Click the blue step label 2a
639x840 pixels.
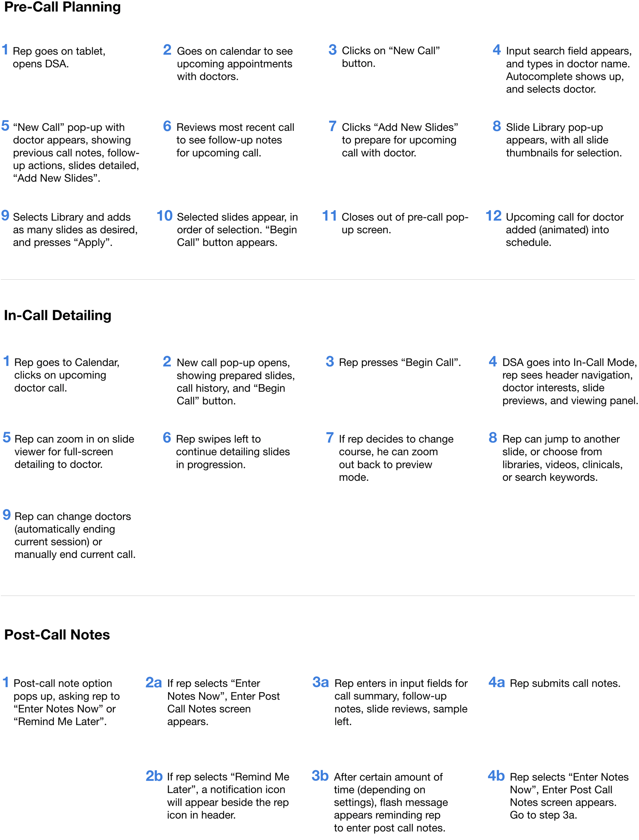[153, 682]
